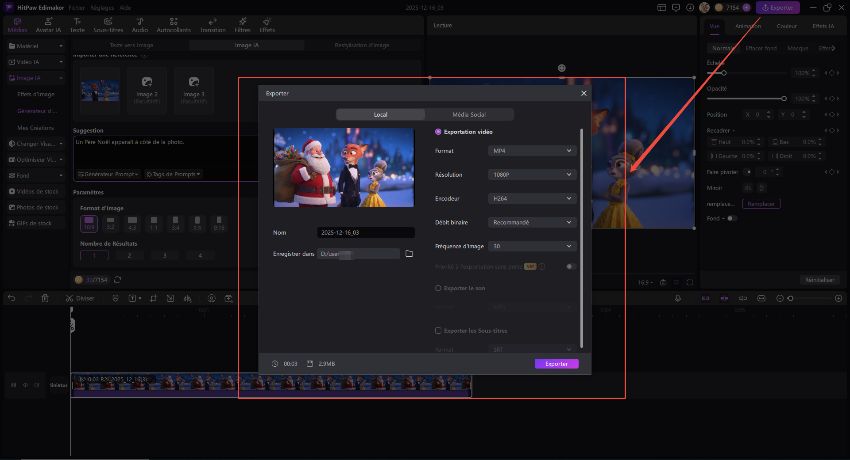Image resolution: width=850 pixels, height=460 pixels.
Task: Click the Nom field in Exporter dialog
Action: pyautogui.click(x=366, y=232)
